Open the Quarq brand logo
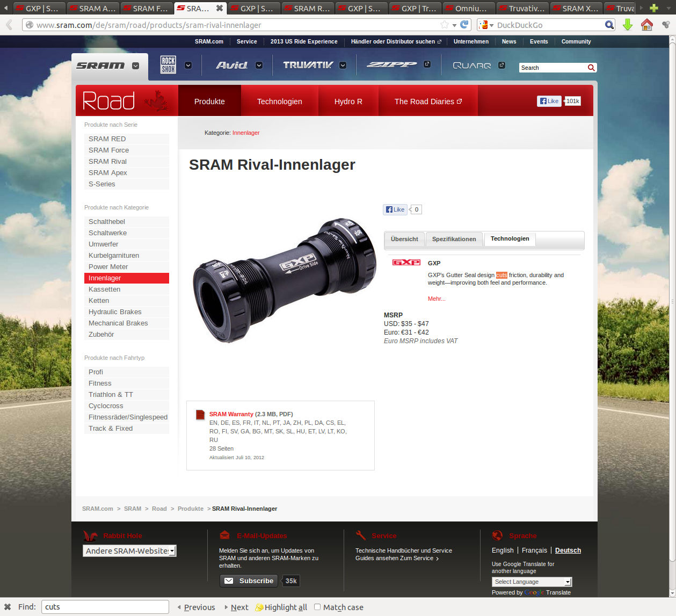The image size is (676, 616). click(x=472, y=66)
